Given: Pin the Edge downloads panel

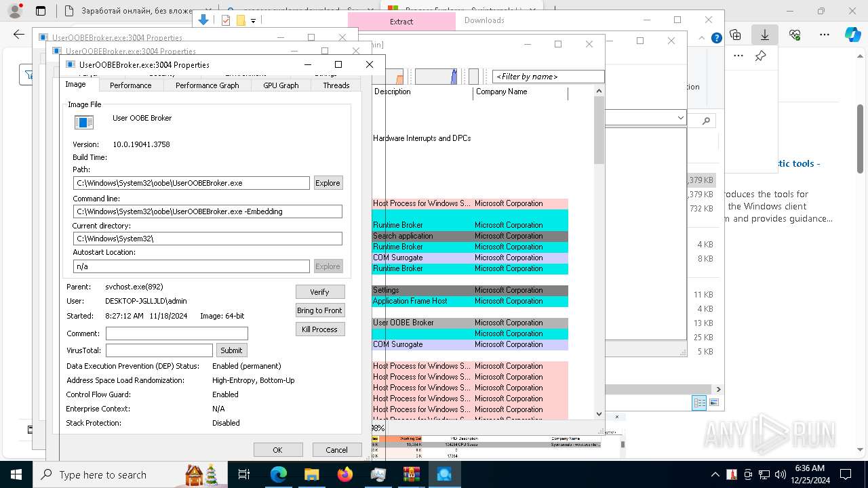Looking at the screenshot, I should click(x=761, y=56).
